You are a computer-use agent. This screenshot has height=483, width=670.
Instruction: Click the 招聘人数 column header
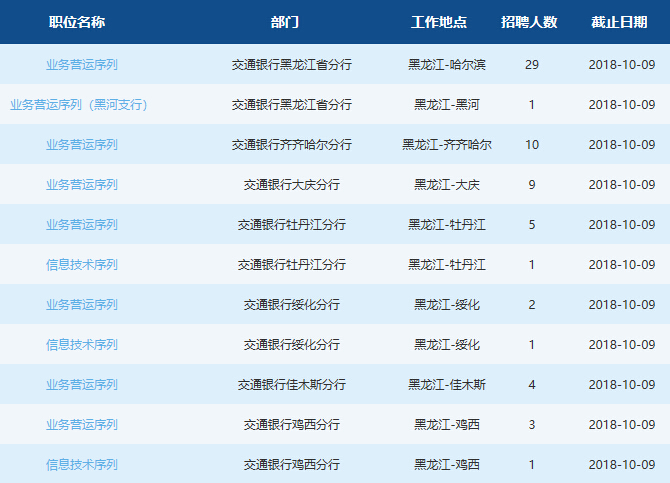coord(529,22)
